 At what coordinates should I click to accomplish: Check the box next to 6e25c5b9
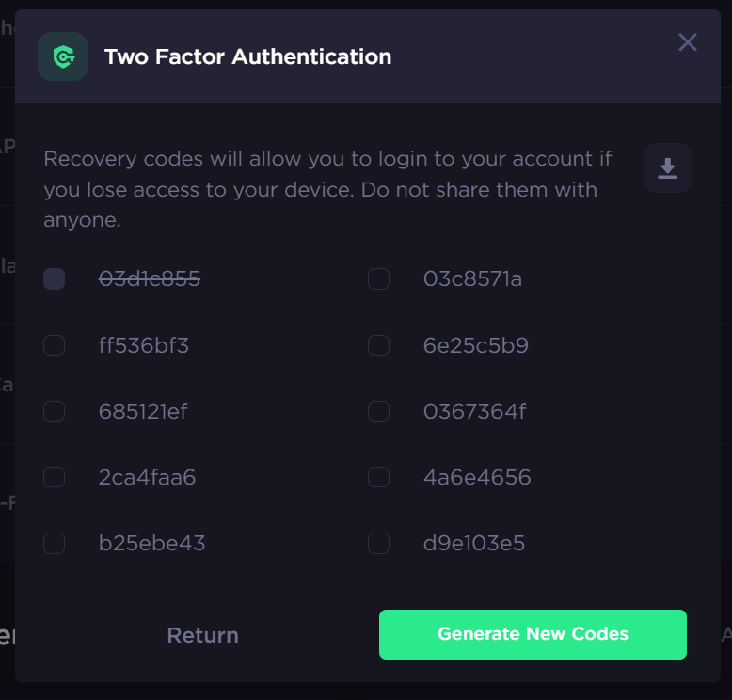pos(378,345)
